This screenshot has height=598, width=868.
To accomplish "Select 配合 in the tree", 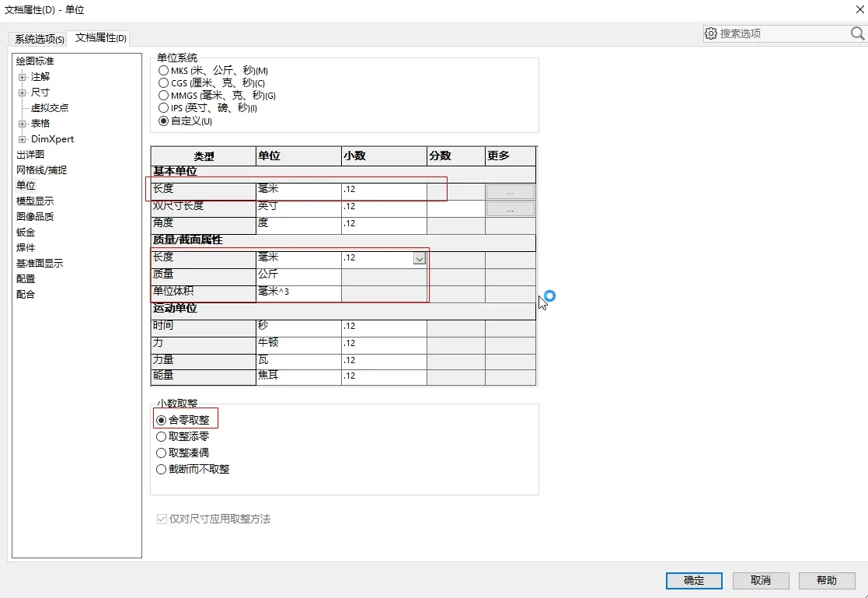I will point(26,294).
